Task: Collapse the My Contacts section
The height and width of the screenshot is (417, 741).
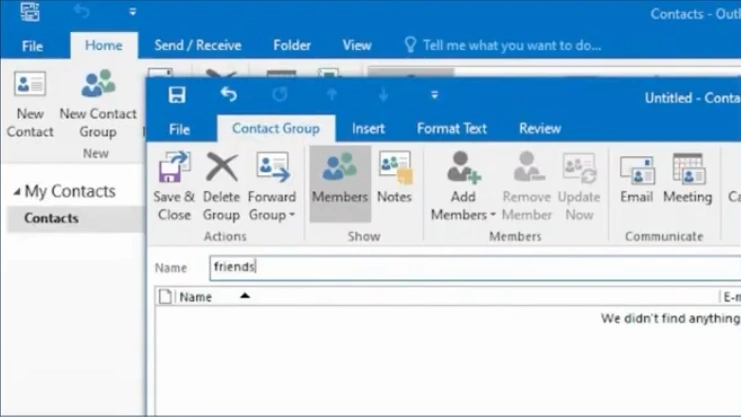Action: [17, 191]
